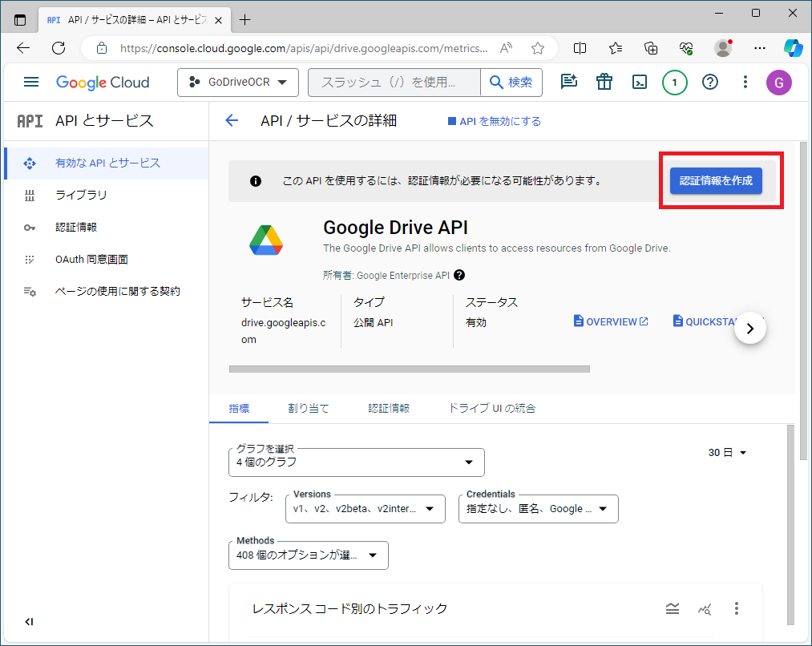
Task: Click the Google Cloud logo
Action: tap(103, 83)
